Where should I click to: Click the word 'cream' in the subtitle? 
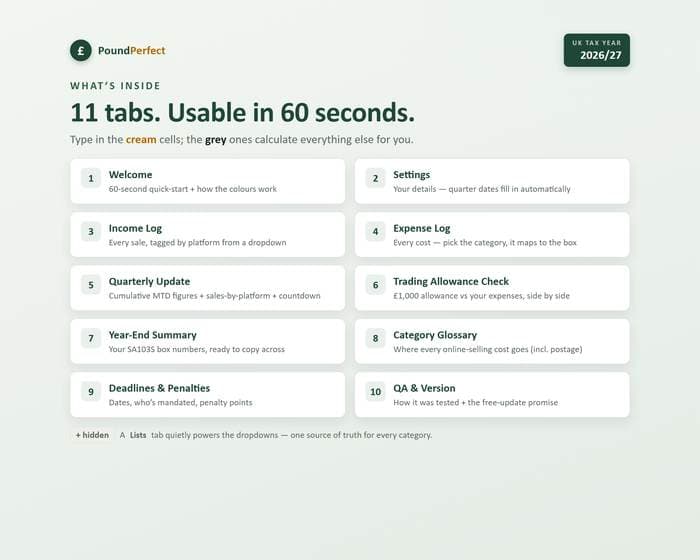[141, 139]
